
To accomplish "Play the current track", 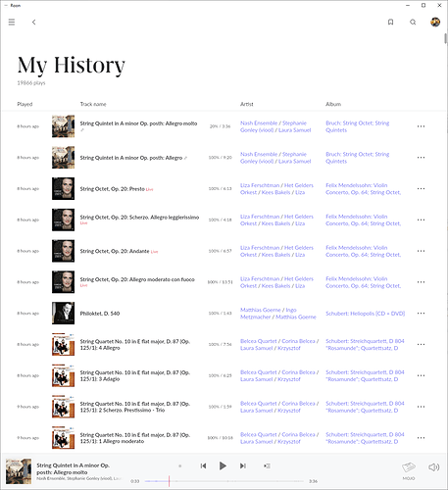I will (x=223, y=465).
